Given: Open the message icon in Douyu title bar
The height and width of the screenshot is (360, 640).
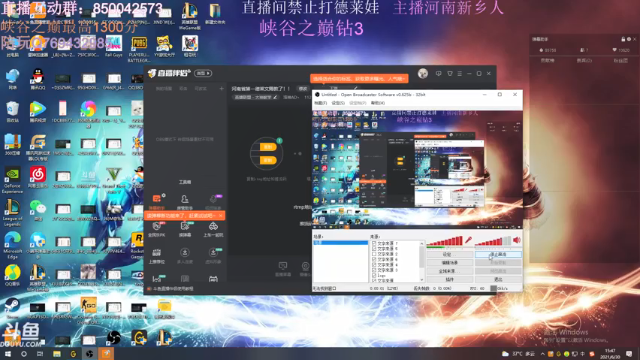Looking at the screenshot, I should [438, 73].
